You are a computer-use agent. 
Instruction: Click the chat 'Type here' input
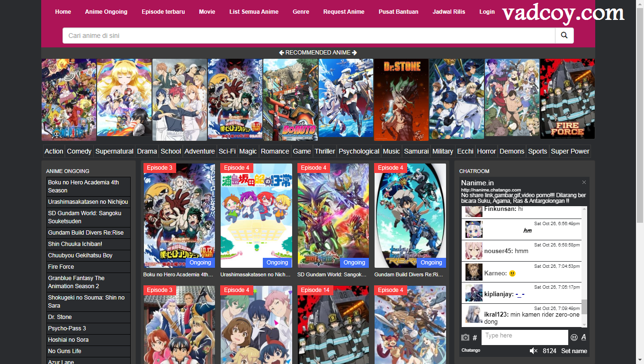tap(525, 337)
